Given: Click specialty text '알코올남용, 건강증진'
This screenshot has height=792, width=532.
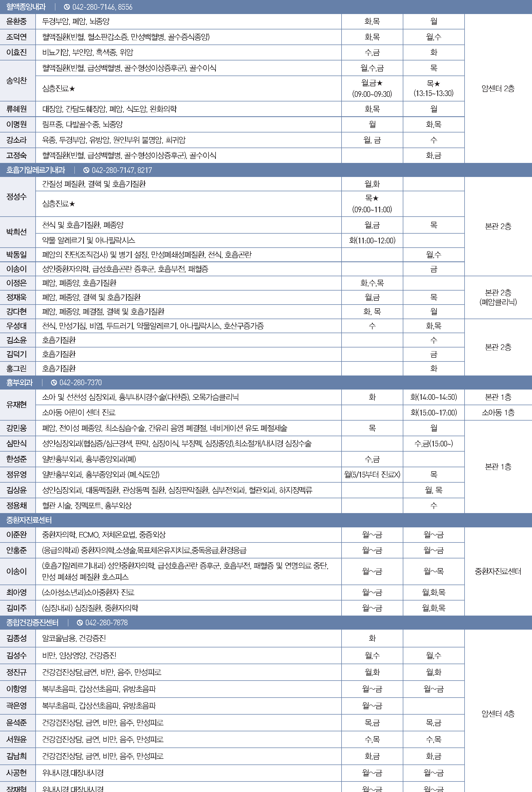Looking at the screenshot, I should (74, 638).
